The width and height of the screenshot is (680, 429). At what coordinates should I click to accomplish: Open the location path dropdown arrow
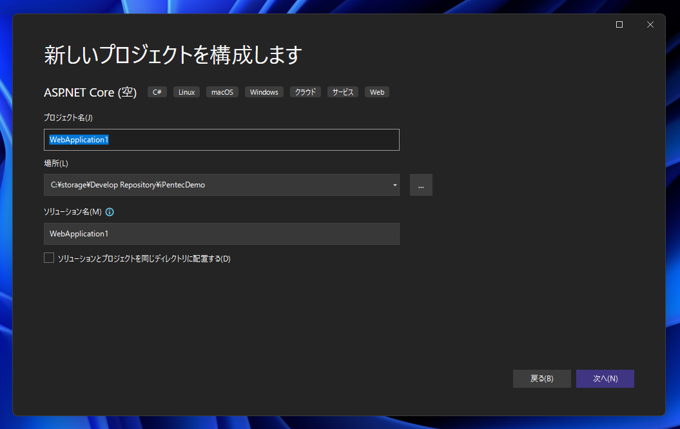[x=395, y=185]
